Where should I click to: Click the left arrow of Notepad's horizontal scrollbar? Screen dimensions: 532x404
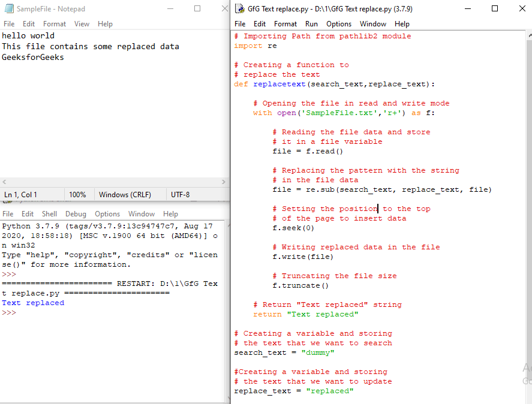pos(4,181)
